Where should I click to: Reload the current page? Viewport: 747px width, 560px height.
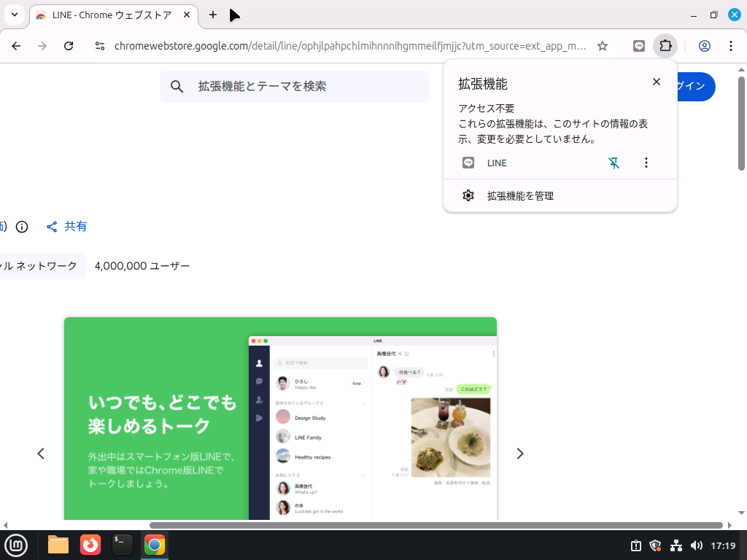click(x=69, y=45)
